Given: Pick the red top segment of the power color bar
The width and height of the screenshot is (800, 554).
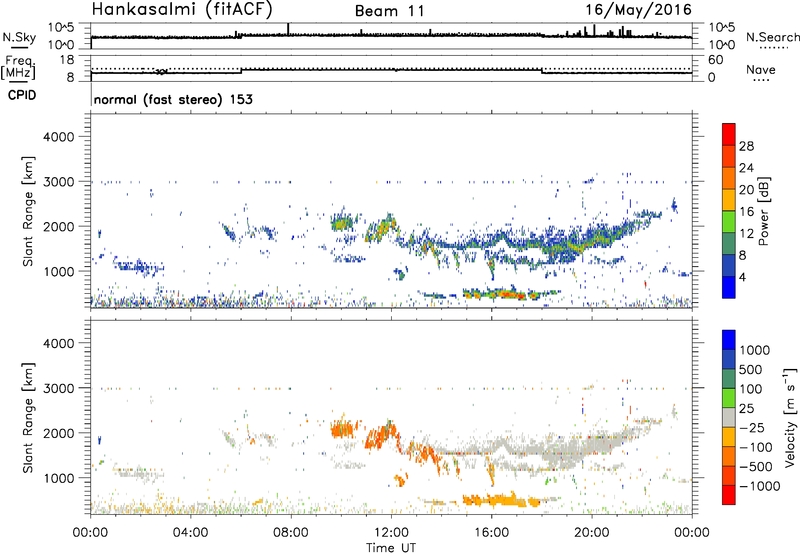Looking at the screenshot, I should point(729,135).
